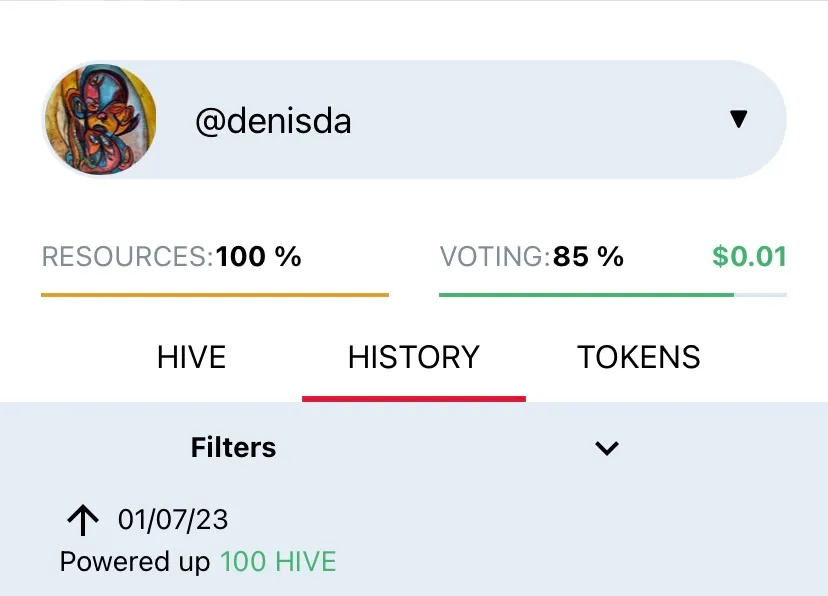
Task: Click the 100 % resources value
Action: tap(259, 257)
